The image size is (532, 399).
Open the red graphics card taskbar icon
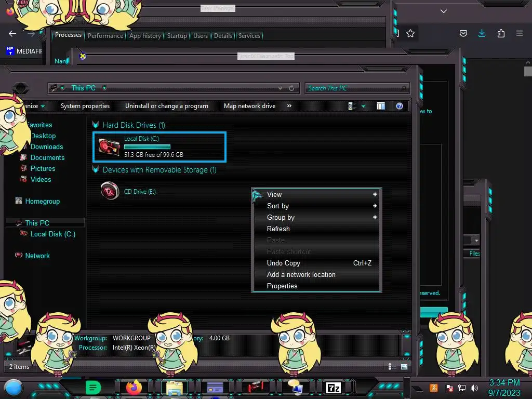(255, 388)
